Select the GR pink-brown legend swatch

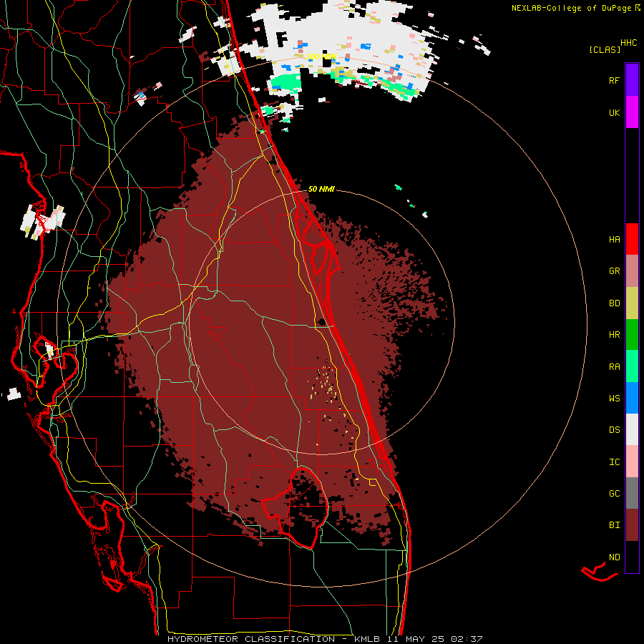click(x=632, y=271)
